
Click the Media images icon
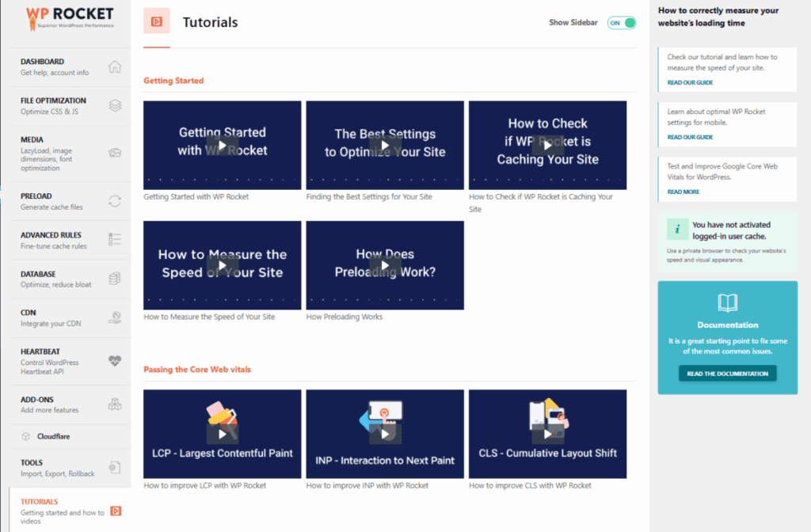[x=115, y=153]
